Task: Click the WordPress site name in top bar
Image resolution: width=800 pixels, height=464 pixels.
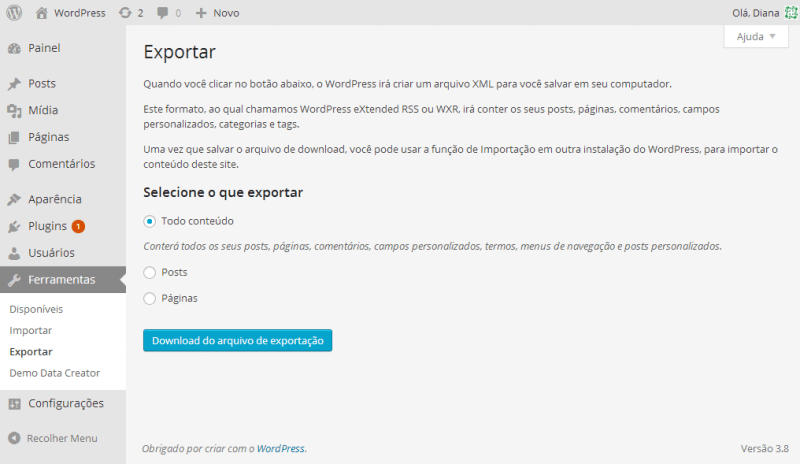Action: click(80, 13)
